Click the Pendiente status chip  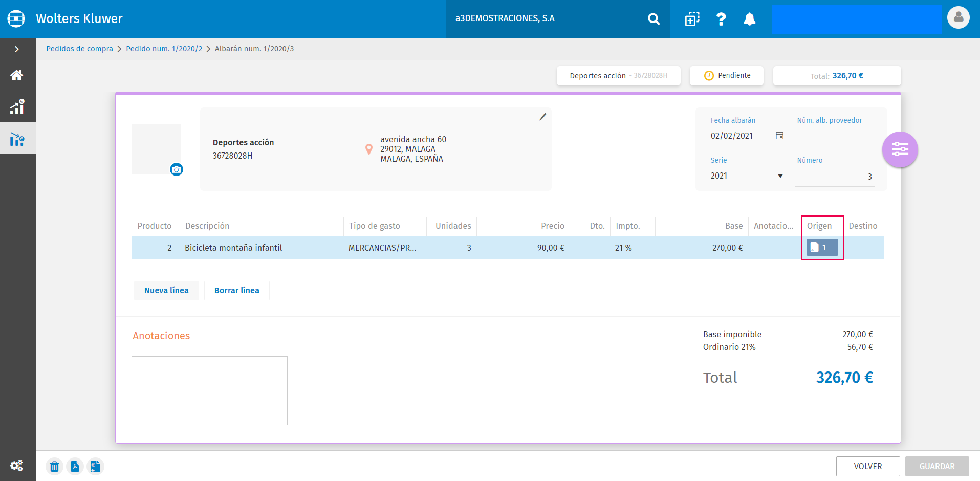[727, 75]
